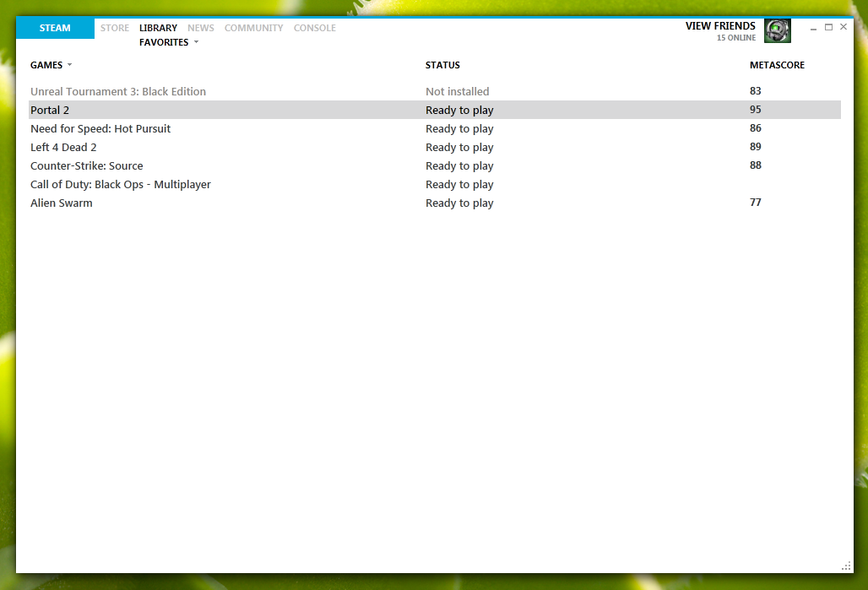Click Ready to play for Call of Duty
Screen dimensions: 868x590
click(x=459, y=185)
